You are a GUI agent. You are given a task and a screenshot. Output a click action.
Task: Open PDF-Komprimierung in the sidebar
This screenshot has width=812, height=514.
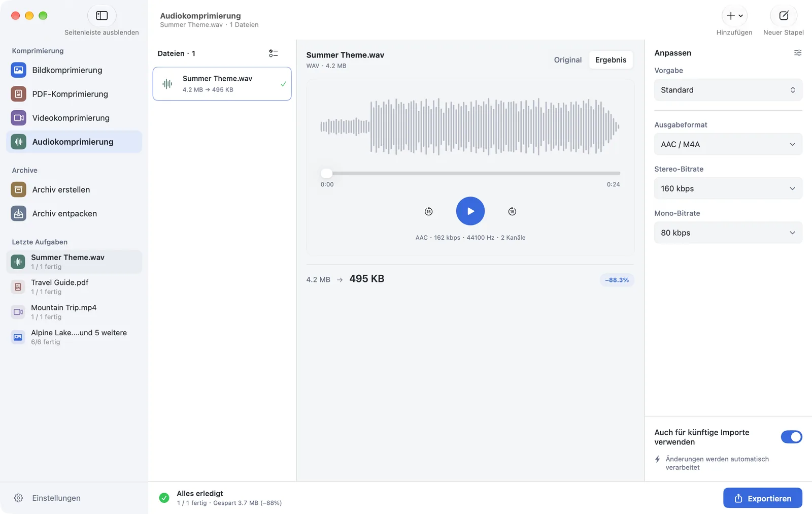pos(74,94)
